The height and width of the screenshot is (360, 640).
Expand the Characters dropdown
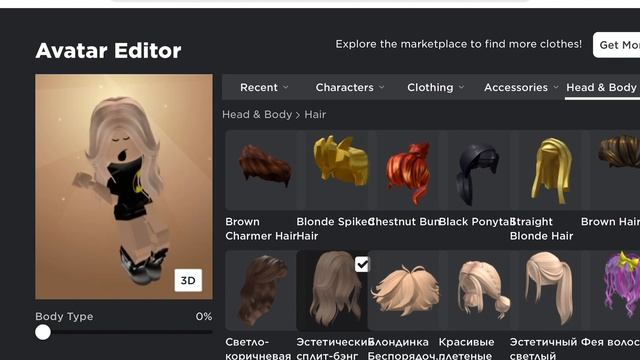pyautogui.click(x=349, y=87)
